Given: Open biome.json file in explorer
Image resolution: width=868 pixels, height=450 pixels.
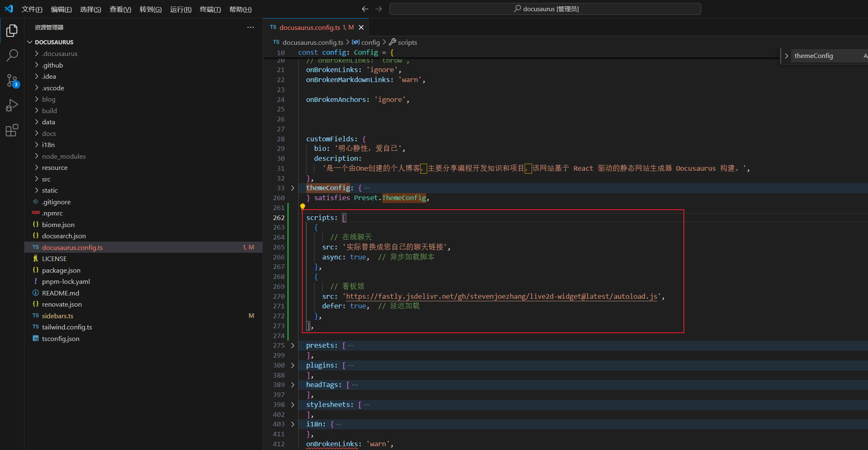Looking at the screenshot, I should point(143,225).
